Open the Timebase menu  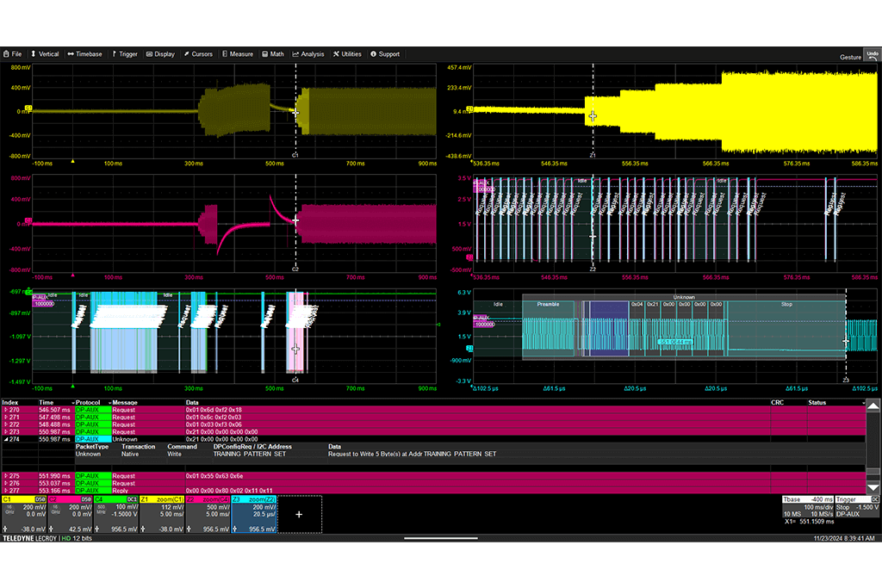point(84,53)
